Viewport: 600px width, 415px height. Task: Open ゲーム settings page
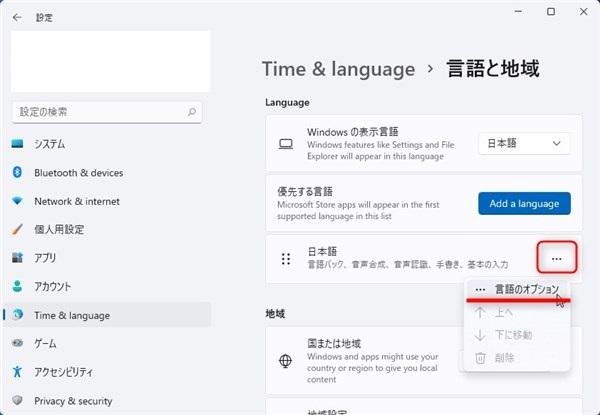(107, 343)
